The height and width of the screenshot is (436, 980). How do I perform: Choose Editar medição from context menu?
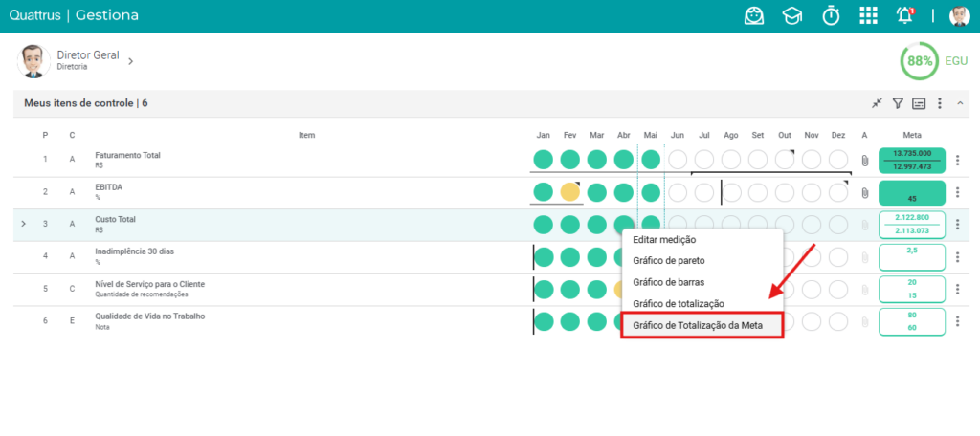coord(664,239)
